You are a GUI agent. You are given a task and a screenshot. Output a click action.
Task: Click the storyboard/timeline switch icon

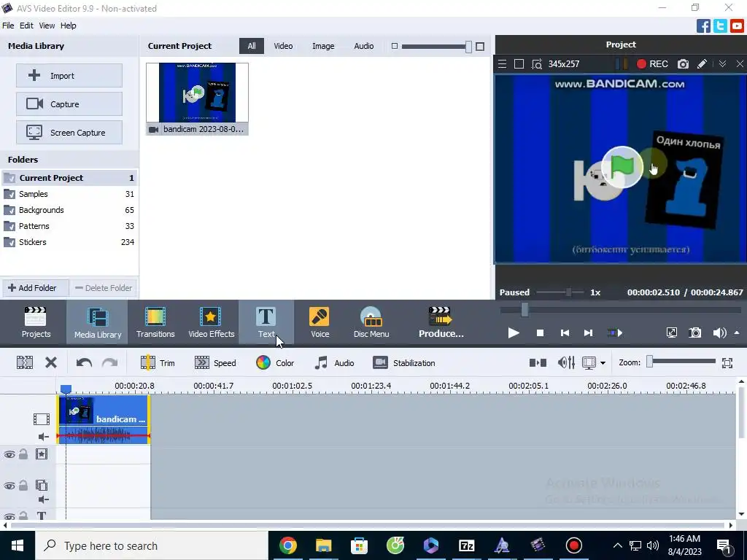[538, 363]
